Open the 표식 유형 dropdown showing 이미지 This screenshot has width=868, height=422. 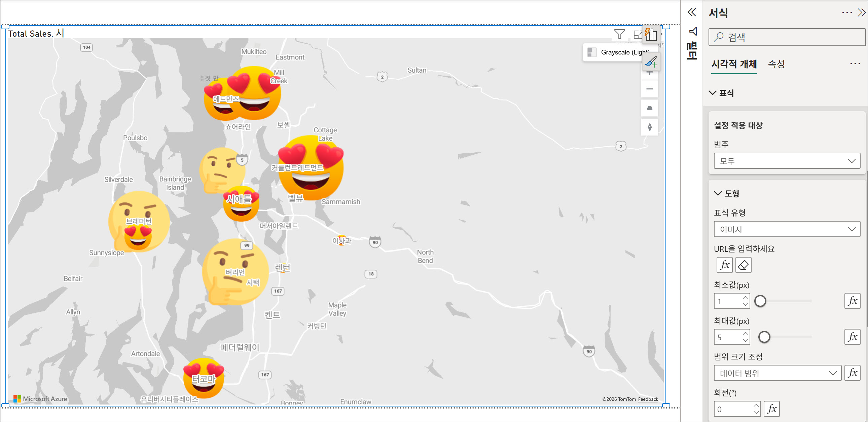787,229
